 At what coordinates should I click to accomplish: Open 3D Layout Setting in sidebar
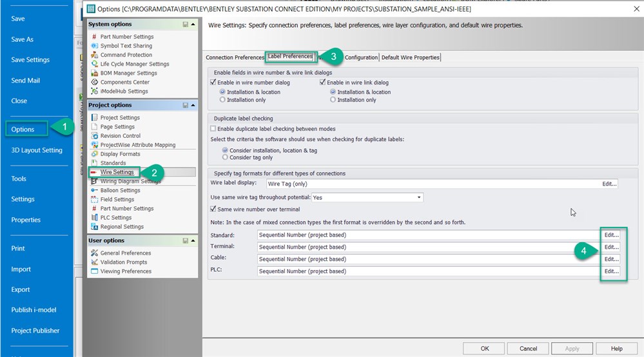37,150
